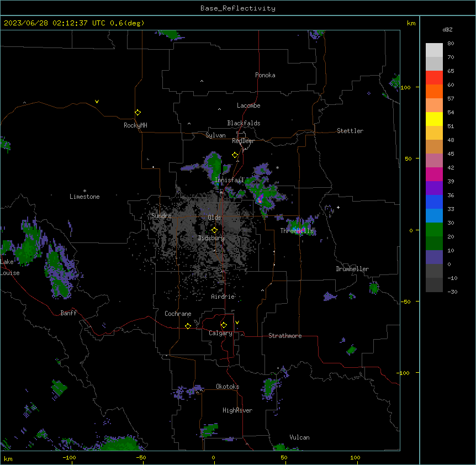Screen dimensions: 476x465
Task: Click the Limestone label
Action: coord(84,197)
